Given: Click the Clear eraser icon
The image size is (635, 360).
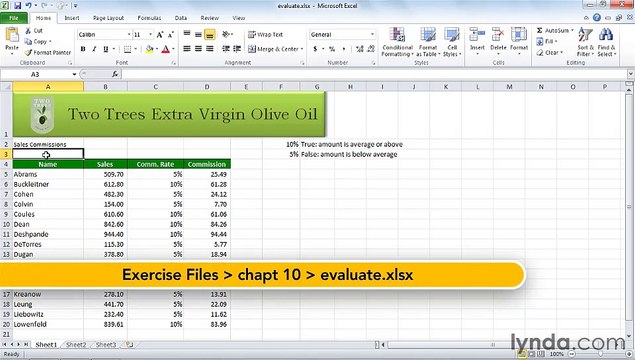Looking at the screenshot, I should [540, 53].
